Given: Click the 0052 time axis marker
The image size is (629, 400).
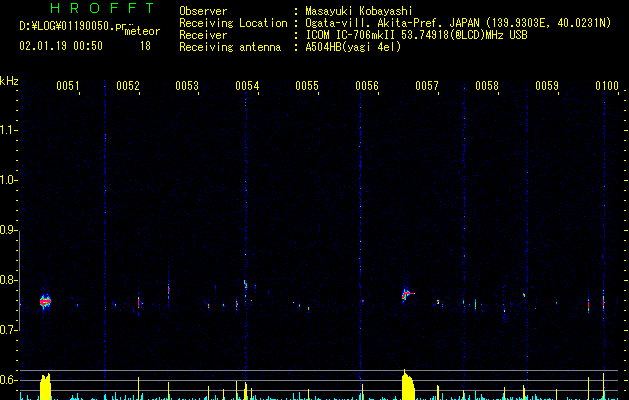Looking at the screenshot, I should [128, 86].
